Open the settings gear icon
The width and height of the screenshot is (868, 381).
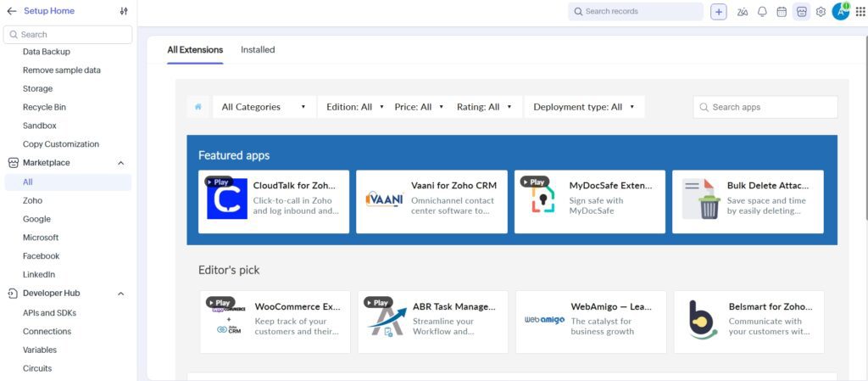coord(821,12)
